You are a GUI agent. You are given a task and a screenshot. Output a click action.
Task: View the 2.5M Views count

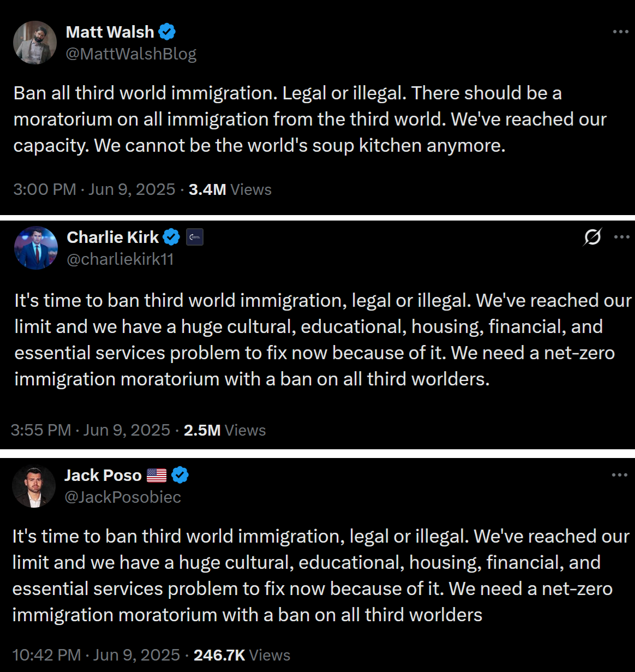point(224,430)
